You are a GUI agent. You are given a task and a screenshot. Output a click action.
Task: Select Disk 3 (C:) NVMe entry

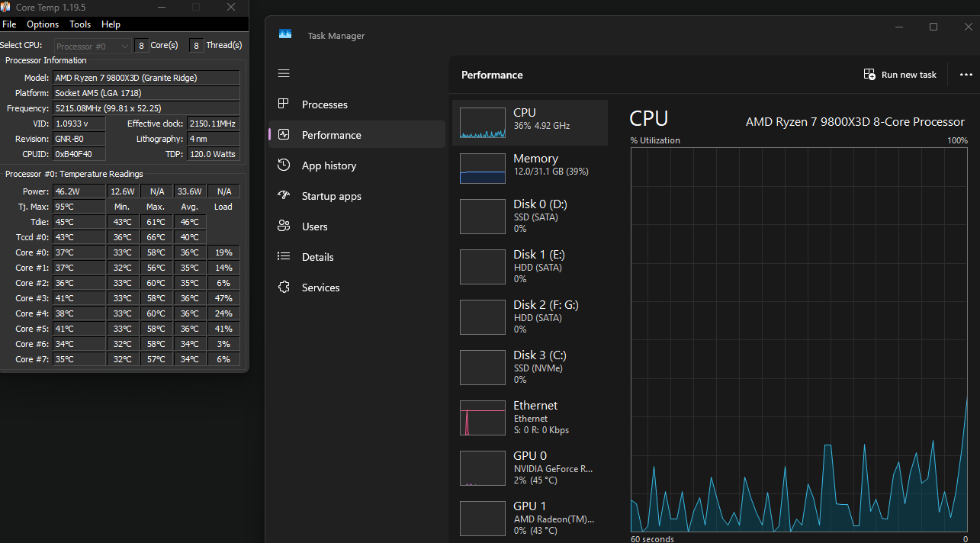(x=530, y=367)
